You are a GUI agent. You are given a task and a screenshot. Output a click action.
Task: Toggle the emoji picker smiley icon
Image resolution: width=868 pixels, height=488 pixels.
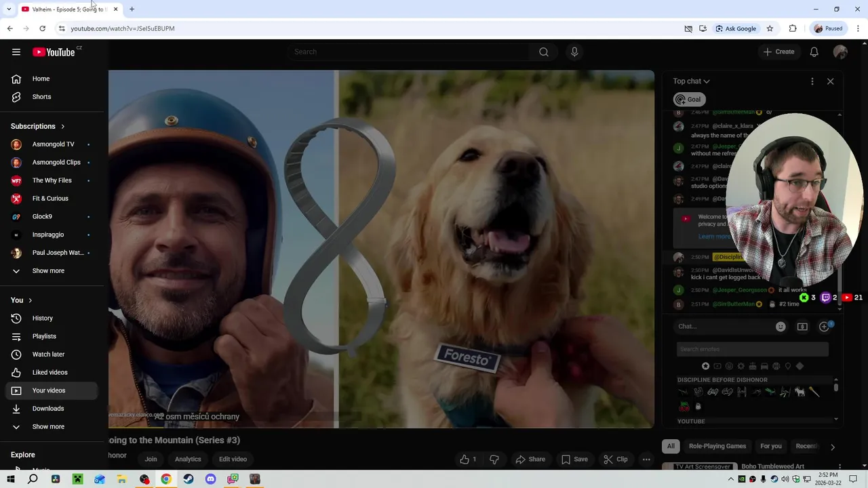click(x=781, y=327)
